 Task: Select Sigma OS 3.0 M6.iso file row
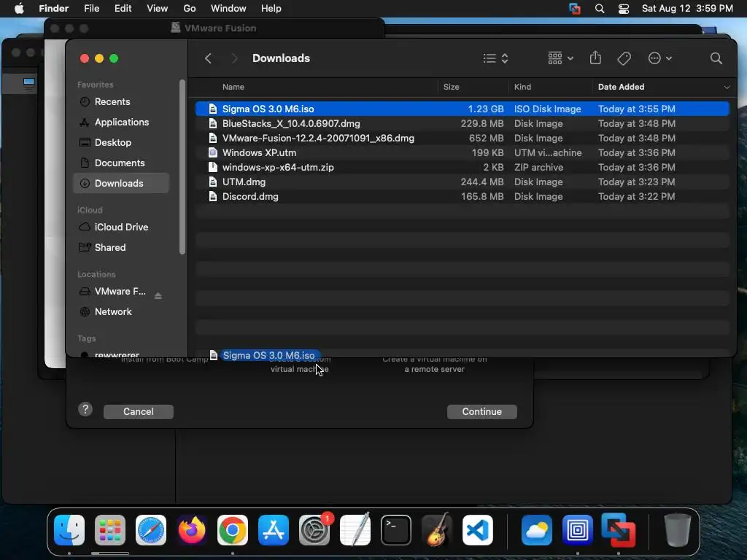click(462, 109)
